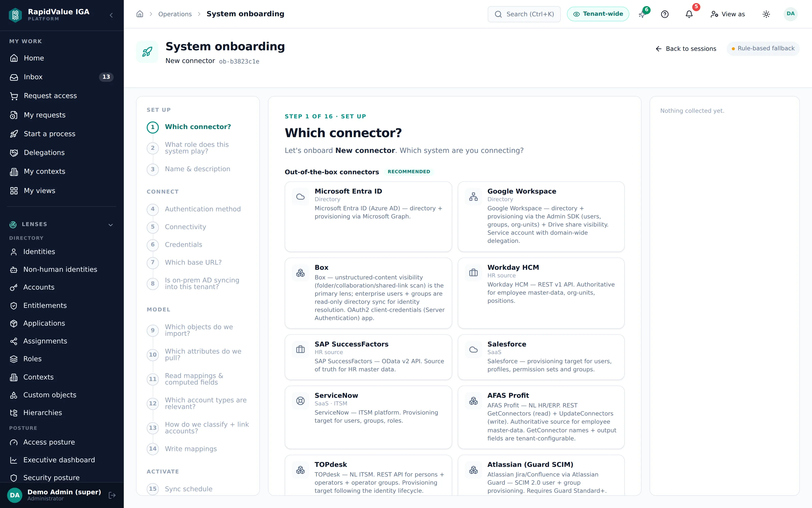The width and height of the screenshot is (812, 508).
Task: Click the rocket icon beside System onboarding title
Action: point(147,52)
